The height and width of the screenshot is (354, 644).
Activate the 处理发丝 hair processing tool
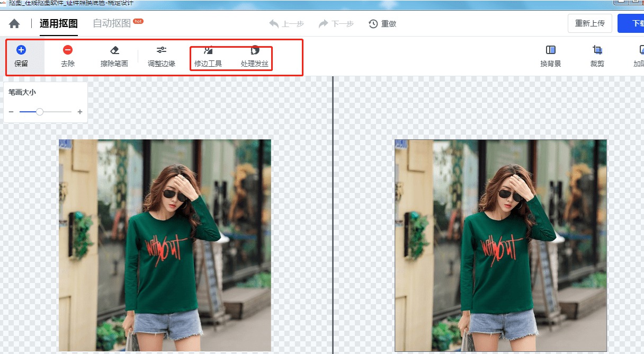(x=255, y=56)
